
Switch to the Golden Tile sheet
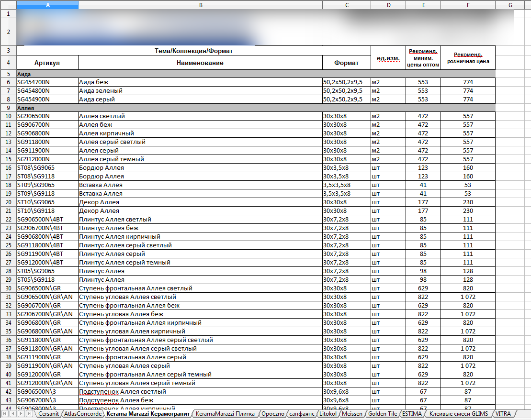382,413
